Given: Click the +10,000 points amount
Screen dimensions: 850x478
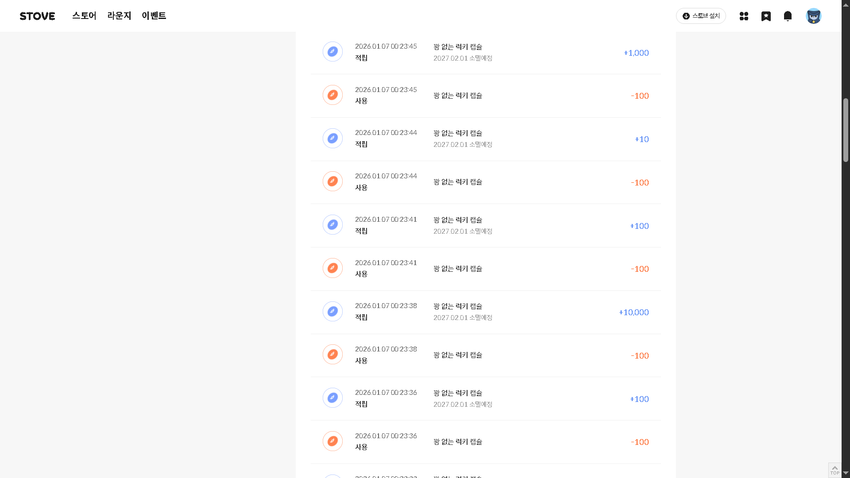Looking at the screenshot, I should click(x=634, y=312).
